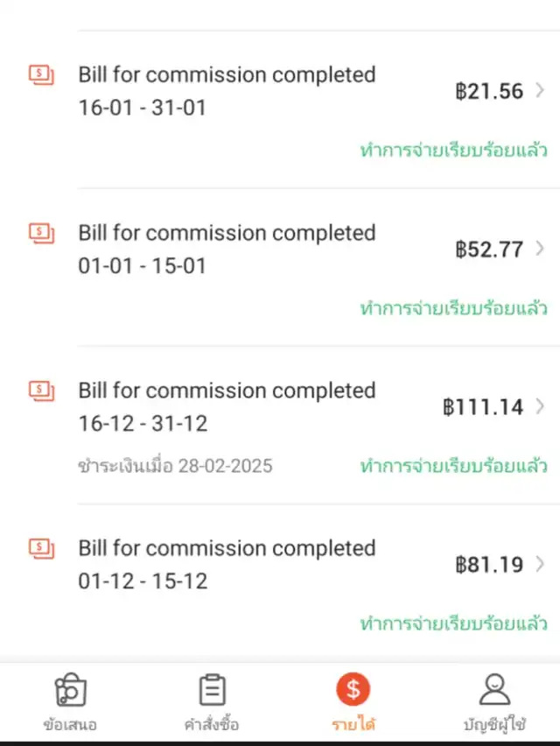Open the บัญชีผู้ใช้ user account icon
560x746 pixels.
494,690
